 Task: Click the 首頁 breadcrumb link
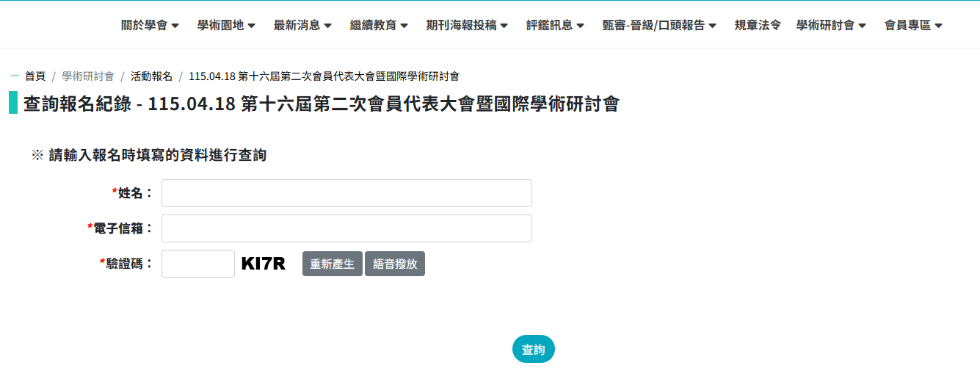[35, 76]
